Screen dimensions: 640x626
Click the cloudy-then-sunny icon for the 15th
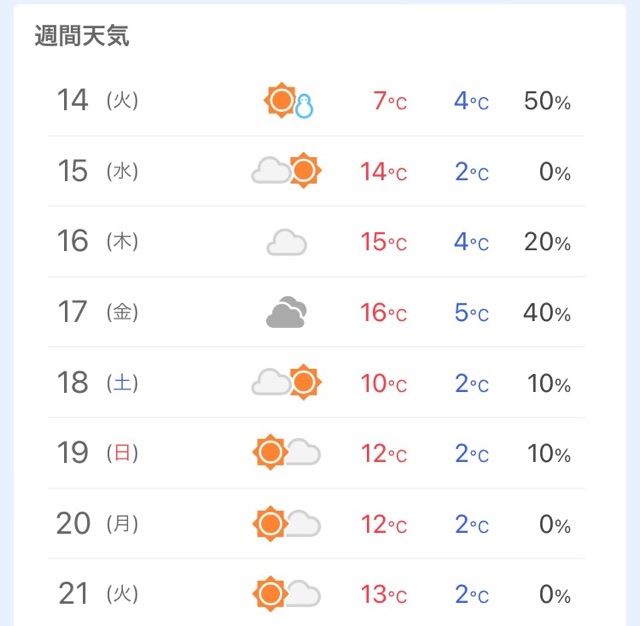[x=287, y=171]
